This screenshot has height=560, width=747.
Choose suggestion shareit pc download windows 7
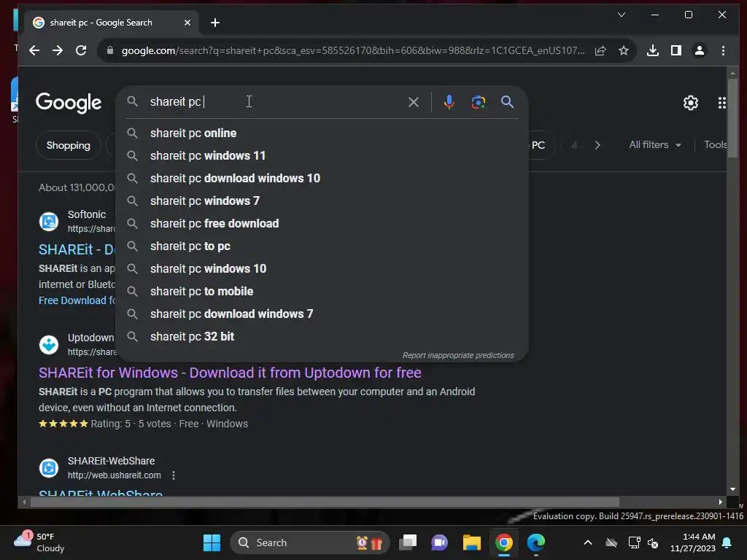322,314
